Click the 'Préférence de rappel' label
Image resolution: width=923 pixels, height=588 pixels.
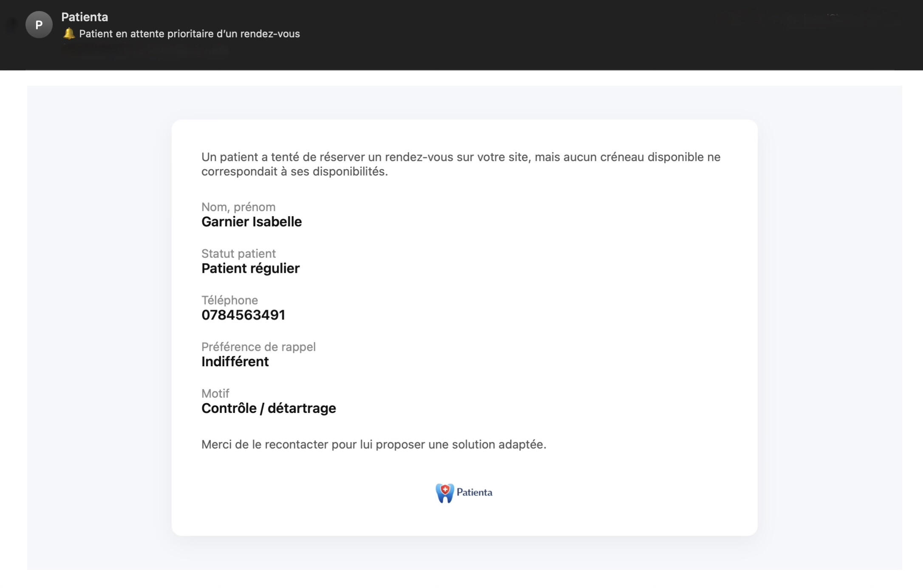pyautogui.click(x=258, y=347)
